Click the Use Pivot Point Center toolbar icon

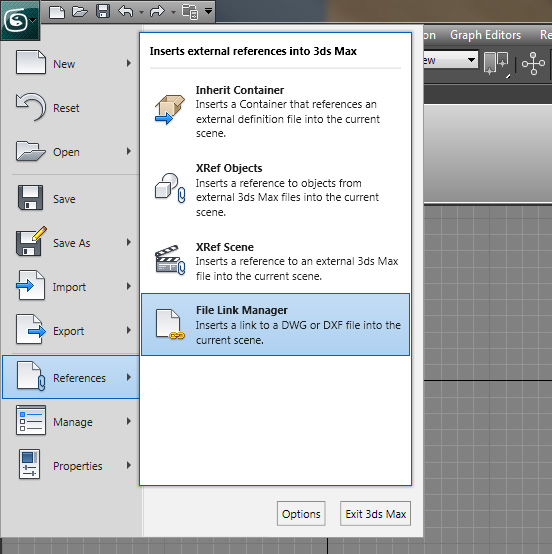coord(496,64)
